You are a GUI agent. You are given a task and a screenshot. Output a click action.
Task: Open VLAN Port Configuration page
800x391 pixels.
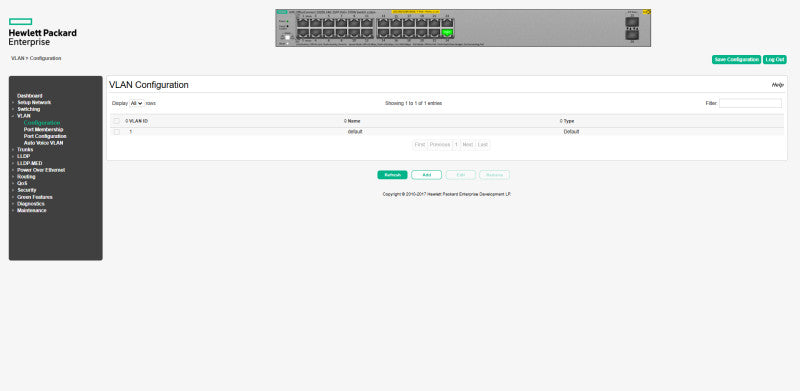pyautogui.click(x=45, y=136)
